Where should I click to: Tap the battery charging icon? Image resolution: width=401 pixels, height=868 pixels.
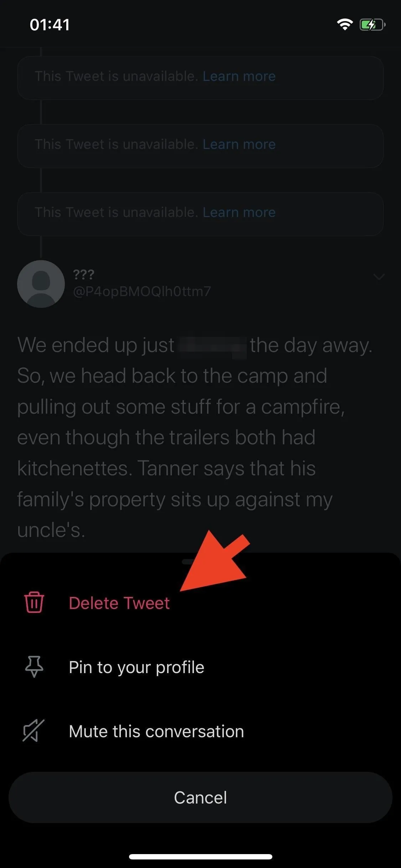pyautogui.click(x=372, y=25)
